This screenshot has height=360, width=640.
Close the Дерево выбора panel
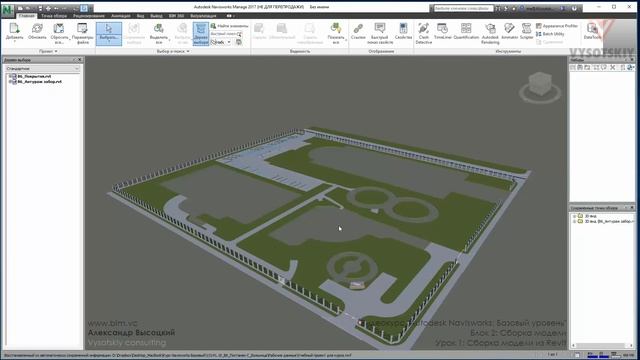(80, 60)
